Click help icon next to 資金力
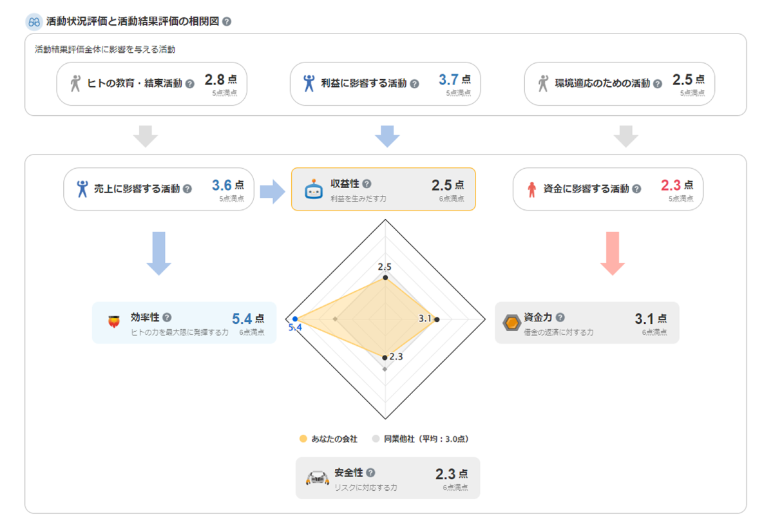 click(560, 318)
